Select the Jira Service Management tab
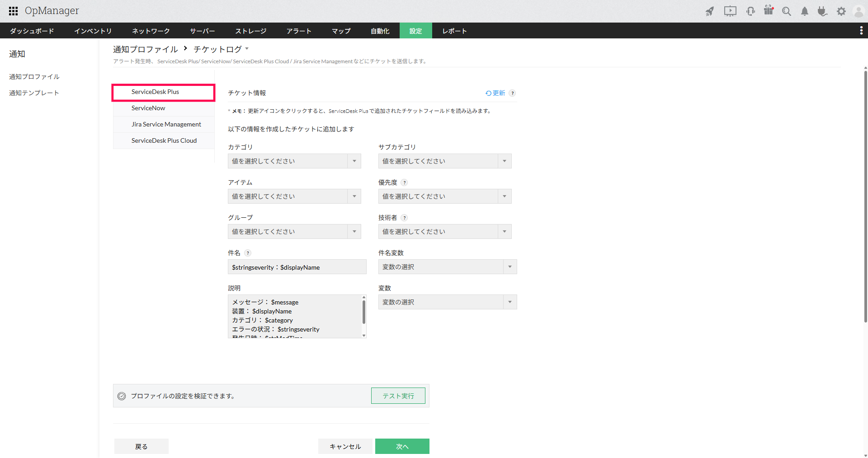The height and width of the screenshot is (458, 868). (163, 124)
